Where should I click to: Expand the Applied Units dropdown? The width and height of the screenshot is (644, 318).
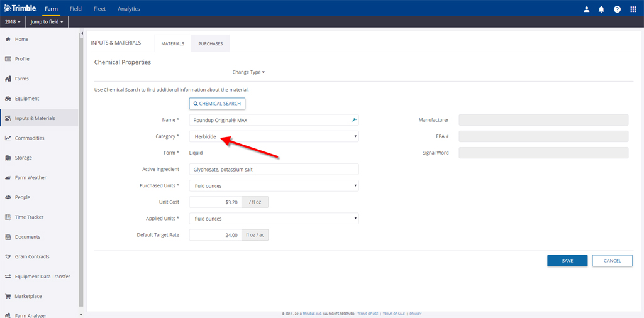pos(274,219)
